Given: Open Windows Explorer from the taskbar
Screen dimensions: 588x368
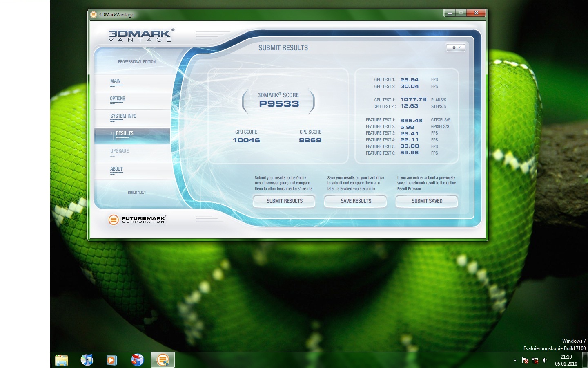Looking at the screenshot, I should (62, 360).
